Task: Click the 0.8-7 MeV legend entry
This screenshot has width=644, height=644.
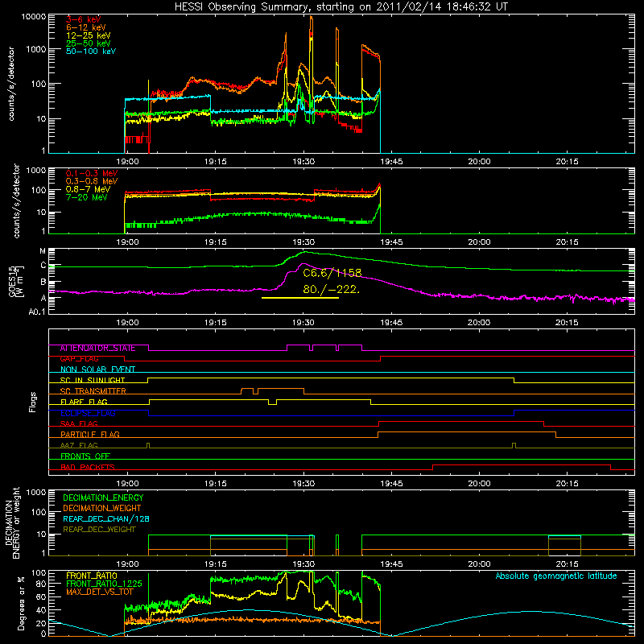Action: click(x=88, y=189)
